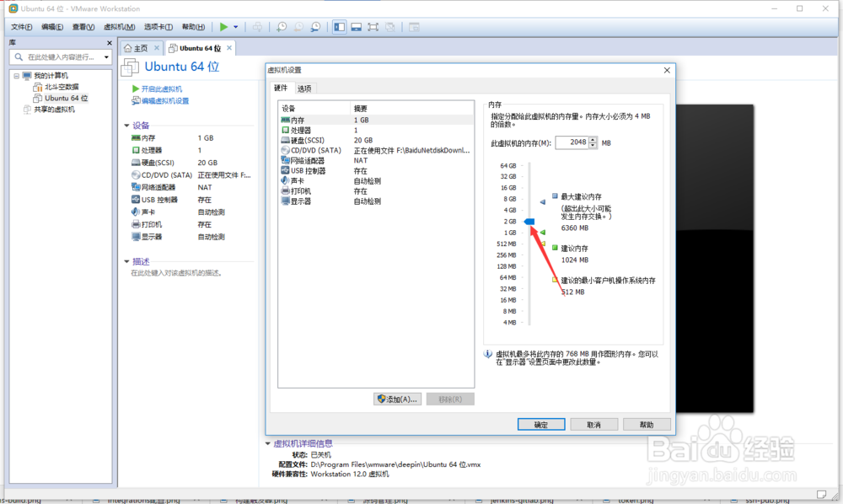The image size is (843, 504).
Task: Select the USB 控制器 device in hardware list
Action: pos(309,170)
